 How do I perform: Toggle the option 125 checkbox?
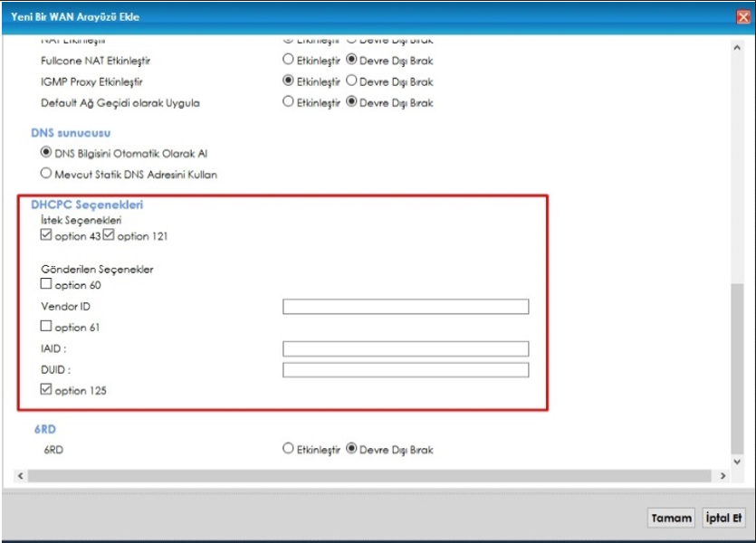(46, 389)
